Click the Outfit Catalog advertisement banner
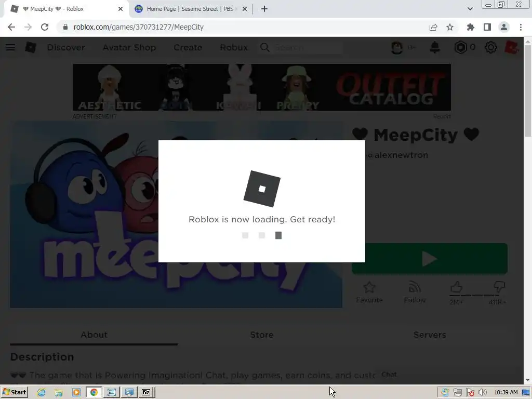The width and height of the screenshot is (532, 399). click(262, 87)
